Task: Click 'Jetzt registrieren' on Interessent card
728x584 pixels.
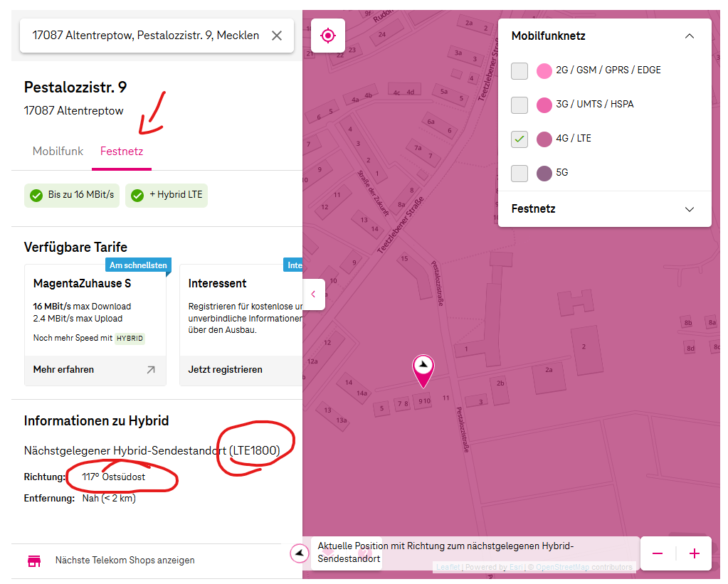Action: (x=225, y=369)
